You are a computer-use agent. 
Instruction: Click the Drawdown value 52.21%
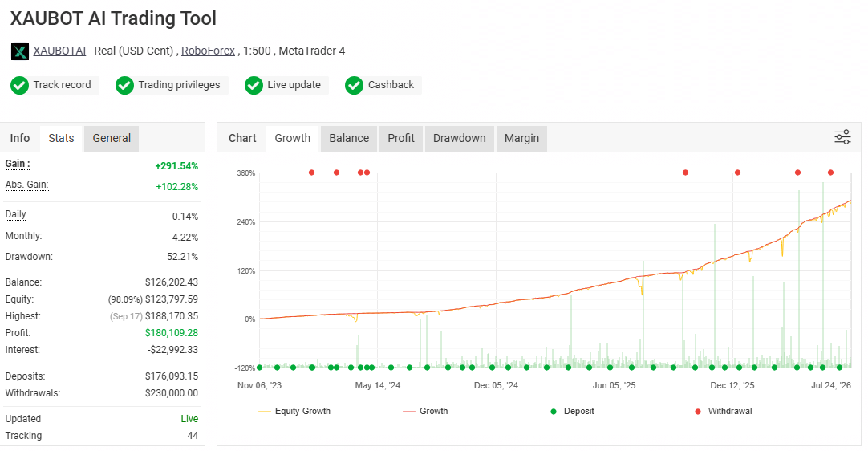click(x=183, y=257)
